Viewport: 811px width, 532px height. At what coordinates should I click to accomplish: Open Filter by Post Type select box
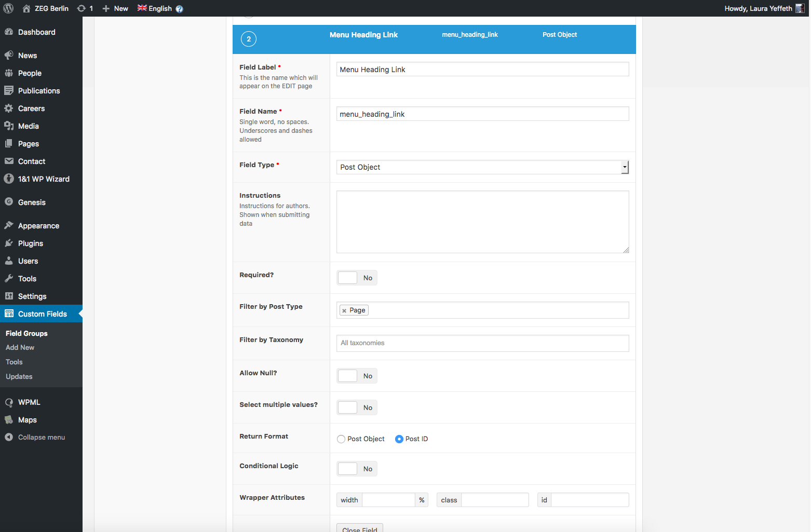point(482,310)
